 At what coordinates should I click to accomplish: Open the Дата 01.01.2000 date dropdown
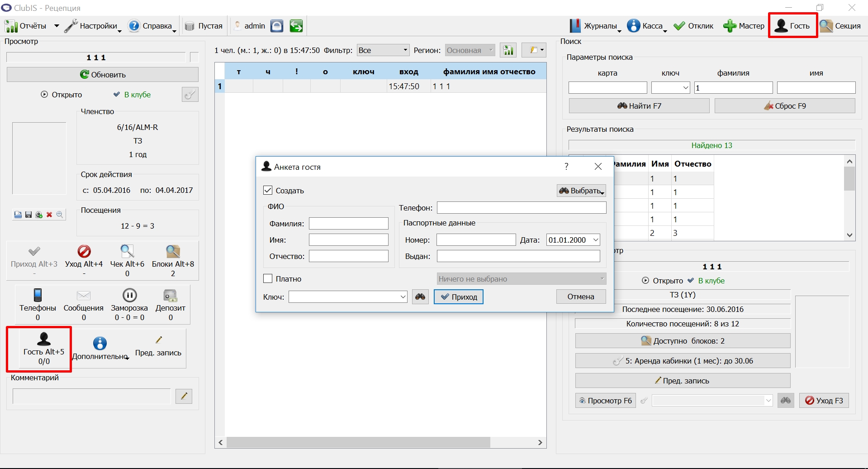point(596,240)
